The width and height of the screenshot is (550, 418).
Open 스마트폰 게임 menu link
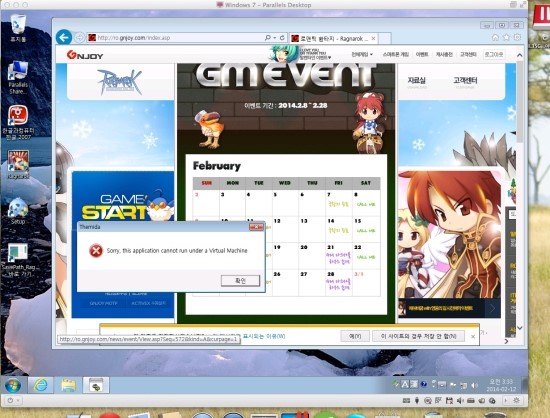[x=395, y=54]
